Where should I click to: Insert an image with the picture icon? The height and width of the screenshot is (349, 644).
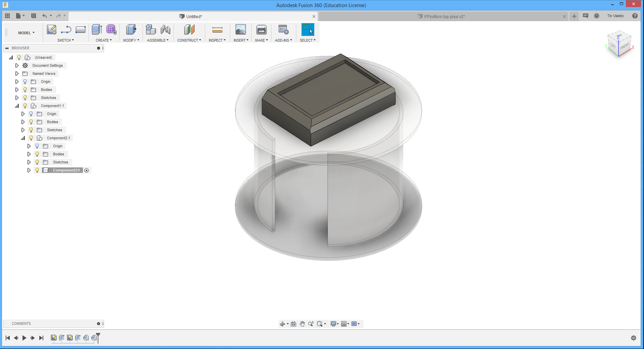(x=241, y=30)
